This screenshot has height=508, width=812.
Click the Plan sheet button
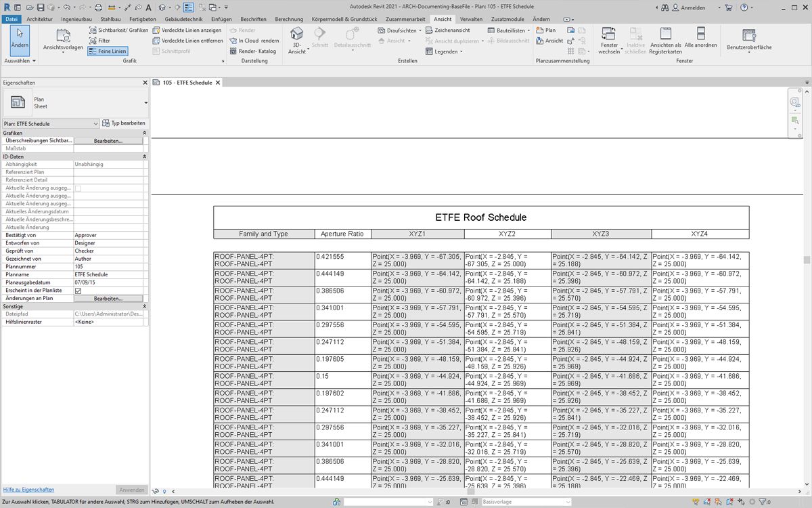tap(545, 30)
